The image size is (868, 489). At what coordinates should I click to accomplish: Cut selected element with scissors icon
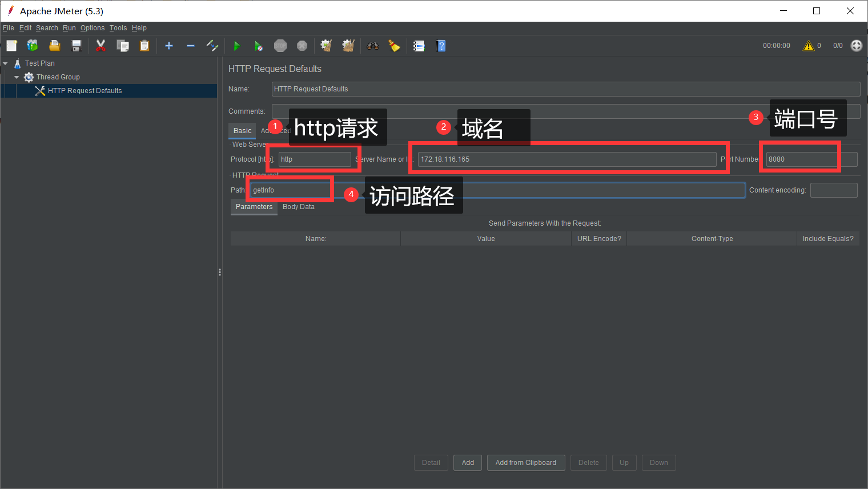(101, 46)
